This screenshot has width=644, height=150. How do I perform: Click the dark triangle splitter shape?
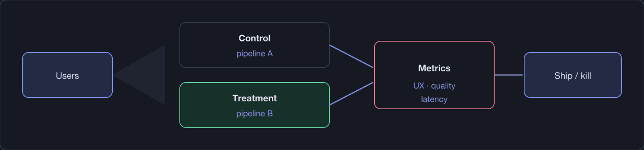click(x=145, y=75)
